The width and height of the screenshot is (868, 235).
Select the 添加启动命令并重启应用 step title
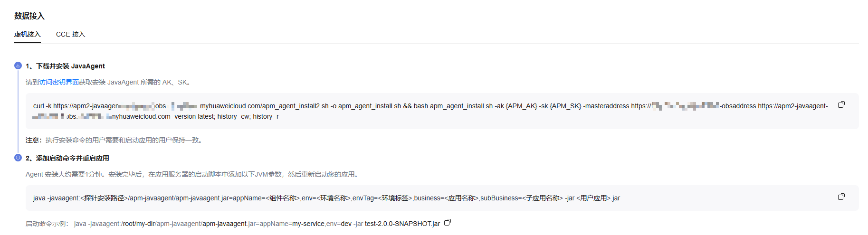pos(72,158)
